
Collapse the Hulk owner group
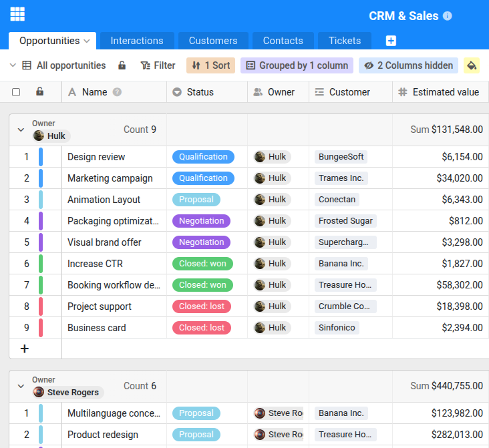pos(21,130)
